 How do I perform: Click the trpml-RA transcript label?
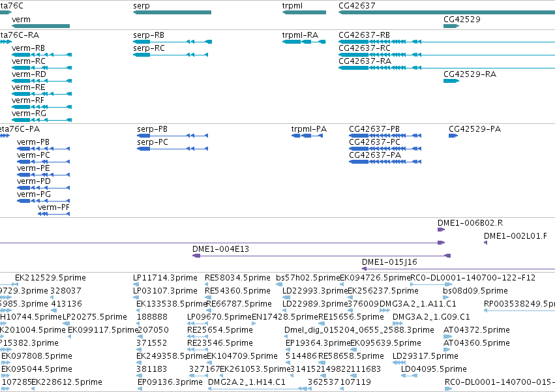(x=300, y=35)
